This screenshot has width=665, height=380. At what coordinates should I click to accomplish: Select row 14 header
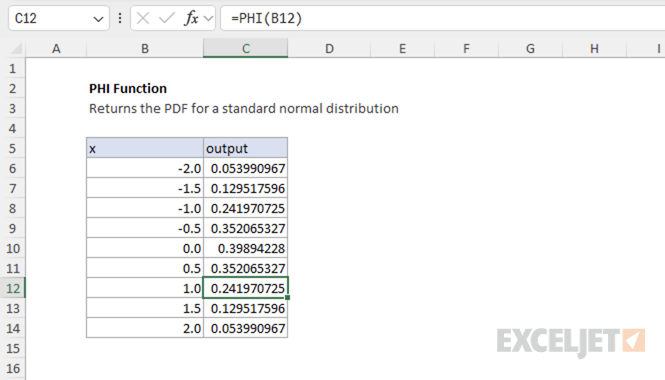pos(13,328)
